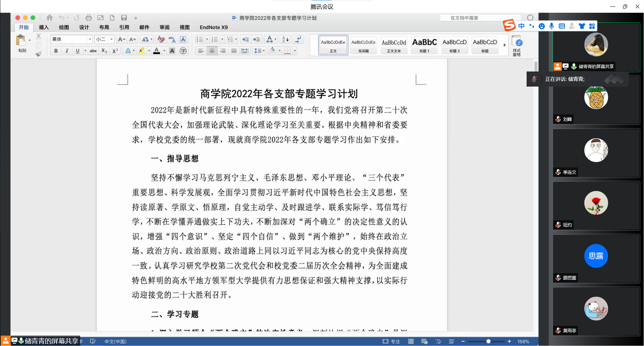644x346 pixels.
Task: Decrease font size with the smaller A icon
Action: tap(132, 39)
